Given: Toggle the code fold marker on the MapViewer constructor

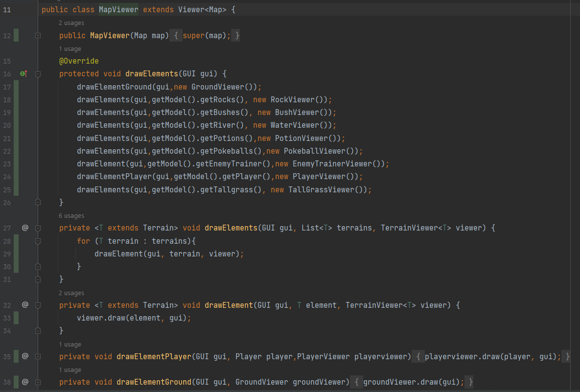Looking at the screenshot, I should click(x=38, y=34).
